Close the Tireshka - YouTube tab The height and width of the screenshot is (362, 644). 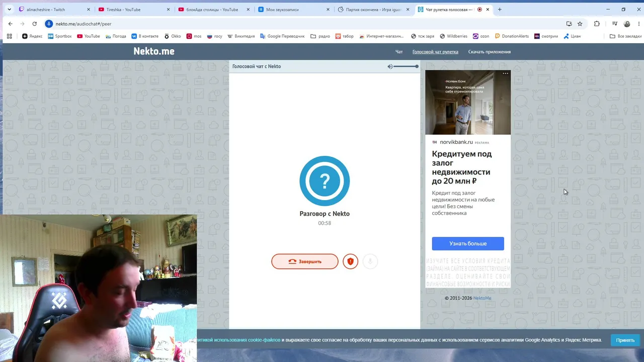[168, 10]
